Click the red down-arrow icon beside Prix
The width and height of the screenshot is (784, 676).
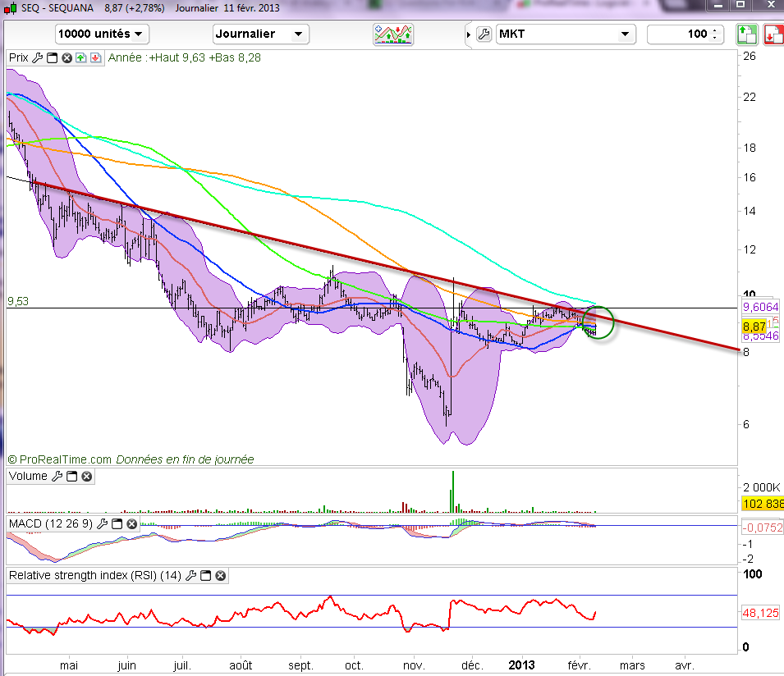95,58
